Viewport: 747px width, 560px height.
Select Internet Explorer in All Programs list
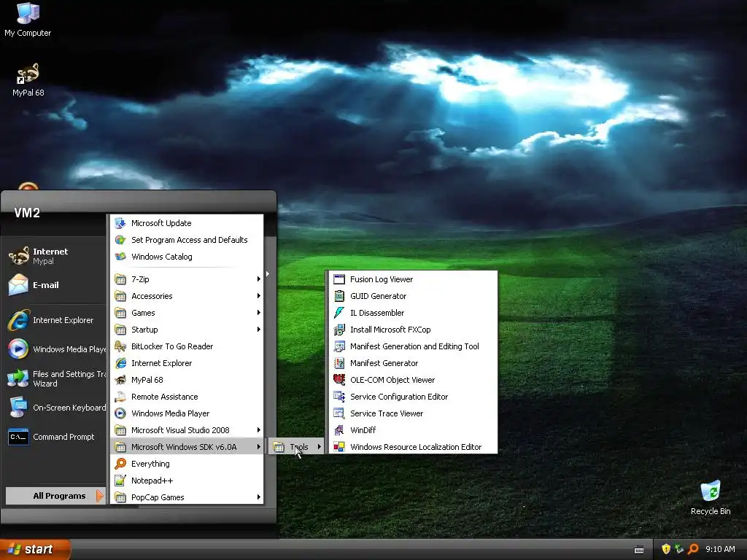coord(187,363)
